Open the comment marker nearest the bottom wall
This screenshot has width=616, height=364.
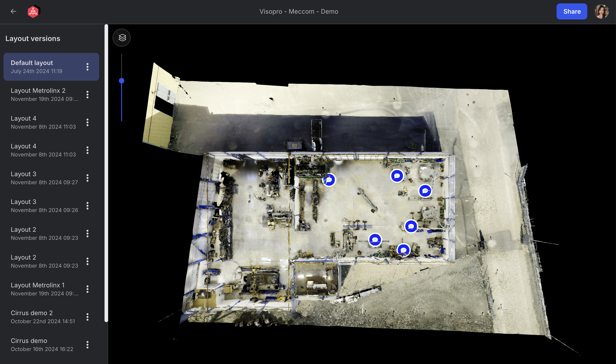click(x=403, y=250)
